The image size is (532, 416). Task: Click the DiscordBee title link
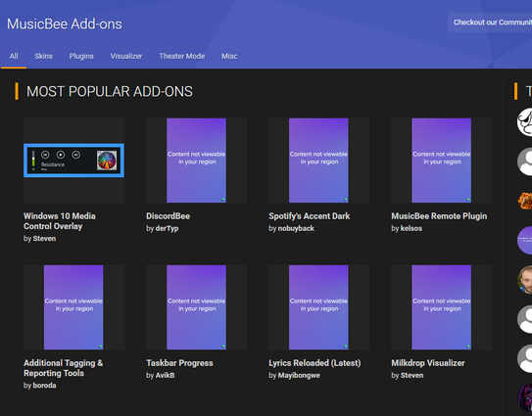pyautogui.click(x=168, y=216)
